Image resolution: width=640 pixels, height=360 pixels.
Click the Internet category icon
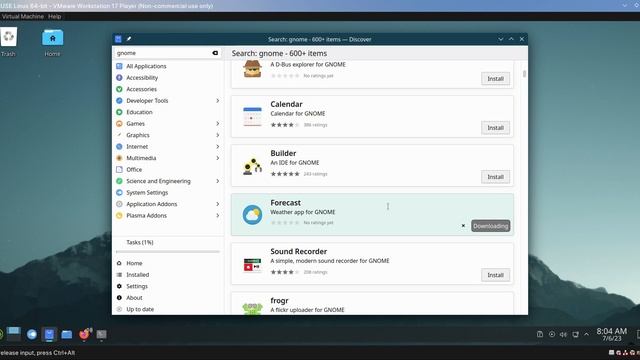(119, 147)
